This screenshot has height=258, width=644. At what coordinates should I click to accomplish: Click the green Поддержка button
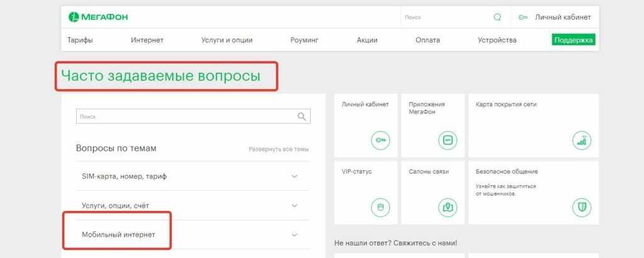[573, 40]
